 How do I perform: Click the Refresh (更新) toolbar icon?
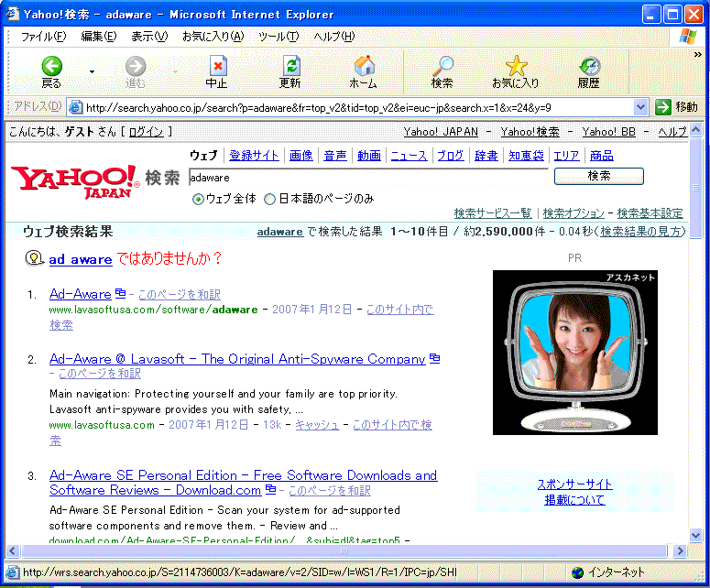tap(290, 66)
